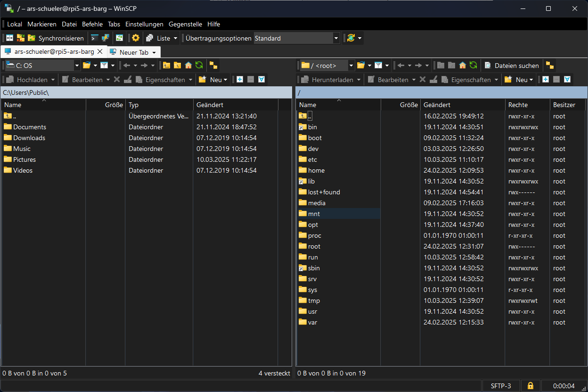
Task: Select the Downloads folder in local panel
Action: click(x=29, y=138)
